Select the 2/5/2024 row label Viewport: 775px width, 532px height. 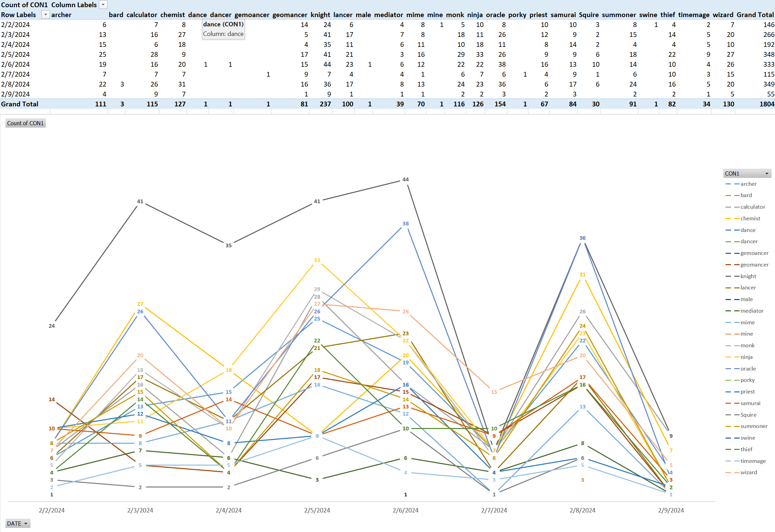(x=15, y=54)
